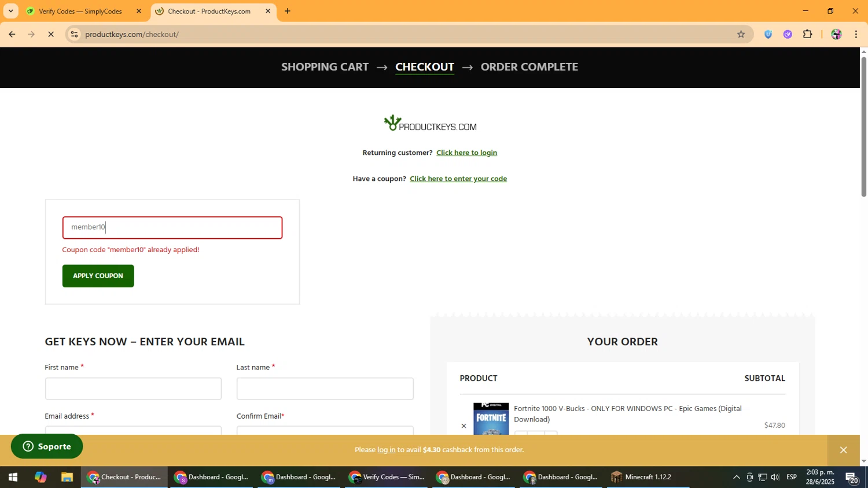Stop loading the page
The image size is (868, 488).
coord(51,34)
